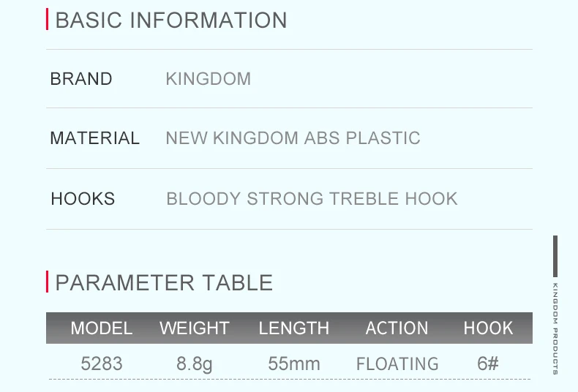Click the red bar beside BASIC INFORMATION

[x=48, y=20]
